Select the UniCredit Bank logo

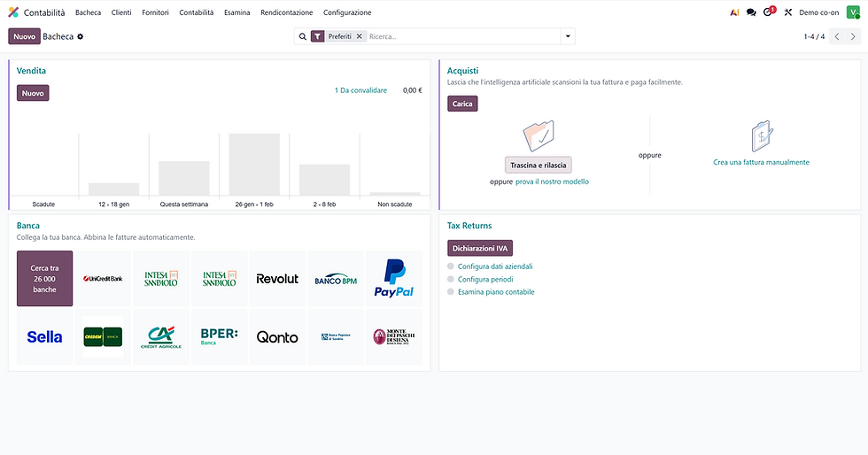(103, 279)
